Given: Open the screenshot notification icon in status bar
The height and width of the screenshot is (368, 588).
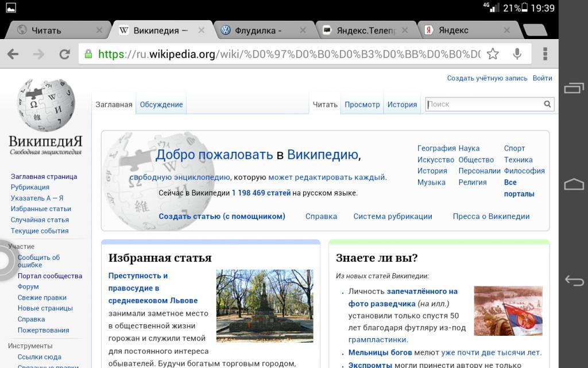Looking at the screenshot, I should [x=11, y=7].
